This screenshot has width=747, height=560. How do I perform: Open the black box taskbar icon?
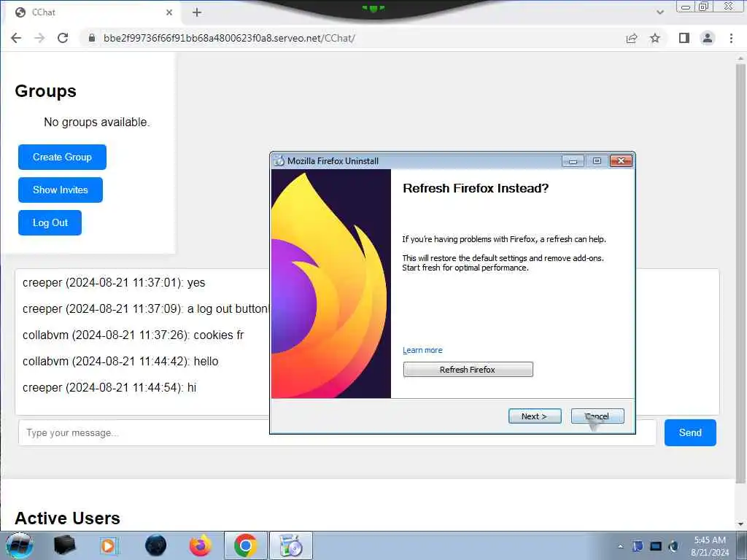click(x=64, y=545)
